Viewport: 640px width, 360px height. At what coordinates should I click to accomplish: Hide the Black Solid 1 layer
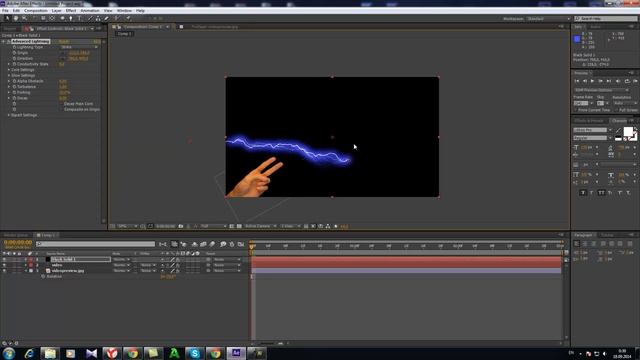[x=4, y=259]
